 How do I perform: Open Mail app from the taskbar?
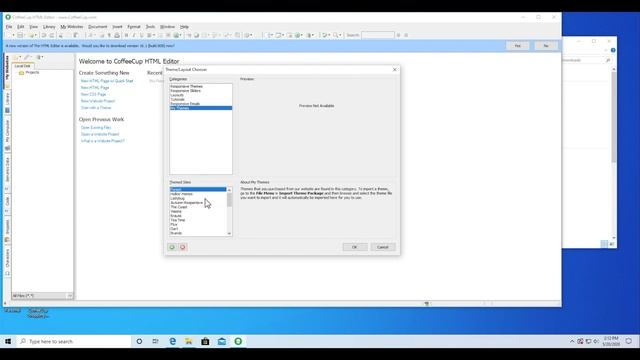click(222, 341)
